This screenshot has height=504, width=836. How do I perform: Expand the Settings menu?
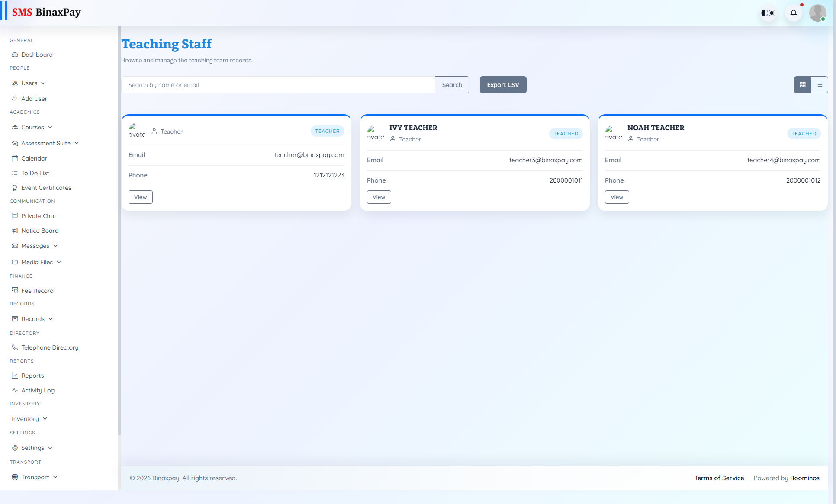32,448
